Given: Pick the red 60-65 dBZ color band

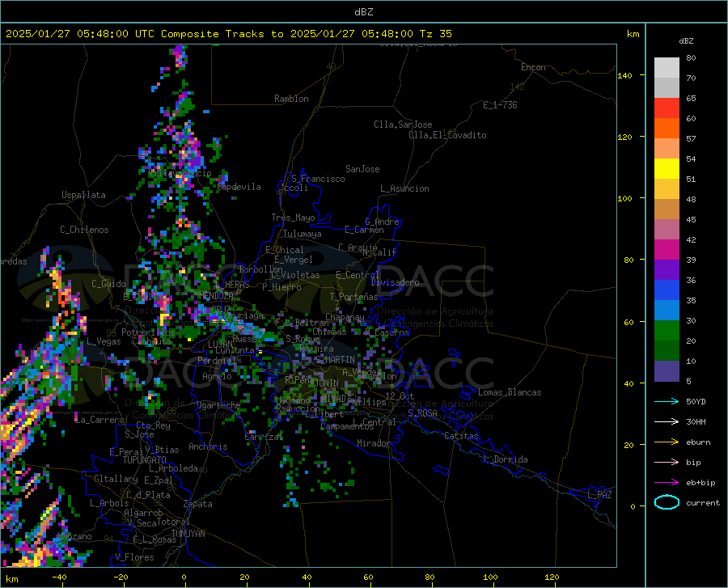Looking at the screenshot, I should pos(667,108).
